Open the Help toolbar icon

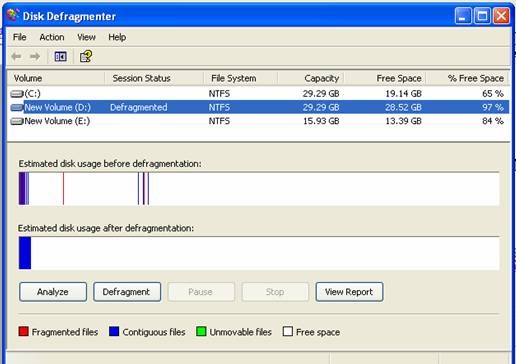coord(86,56)
